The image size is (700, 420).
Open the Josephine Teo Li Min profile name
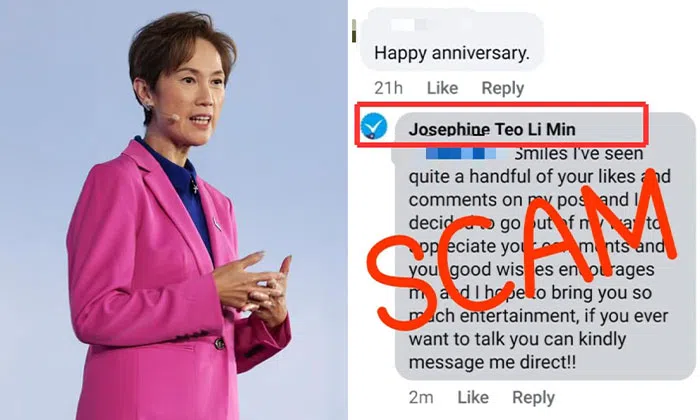(x=492, y=129)
